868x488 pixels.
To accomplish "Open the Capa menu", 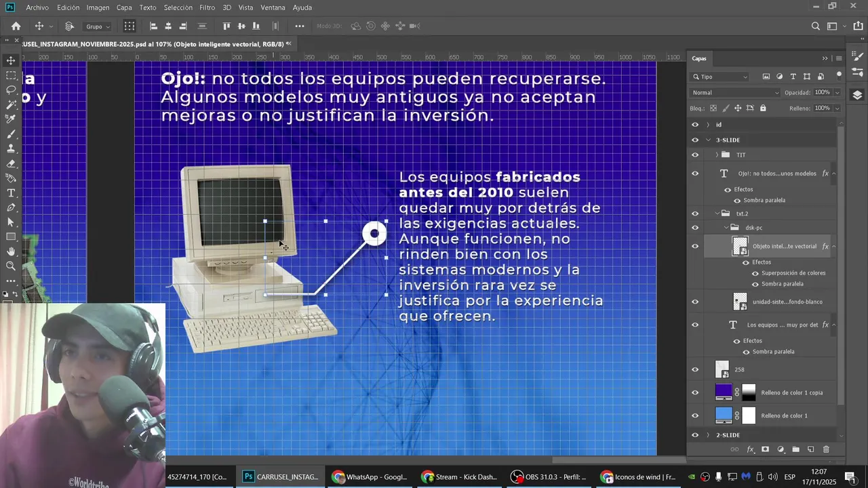I will (124, 7).
